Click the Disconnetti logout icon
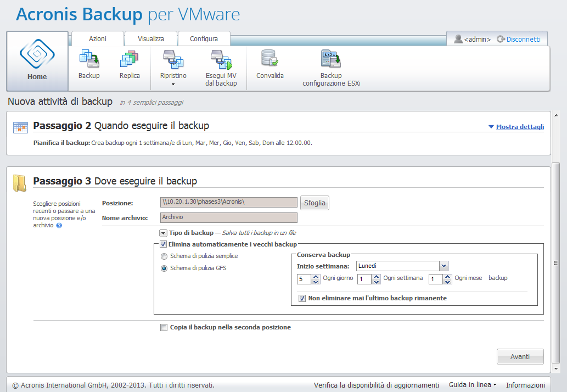Screen dimensions: 567x392 (x=501, y=39)
